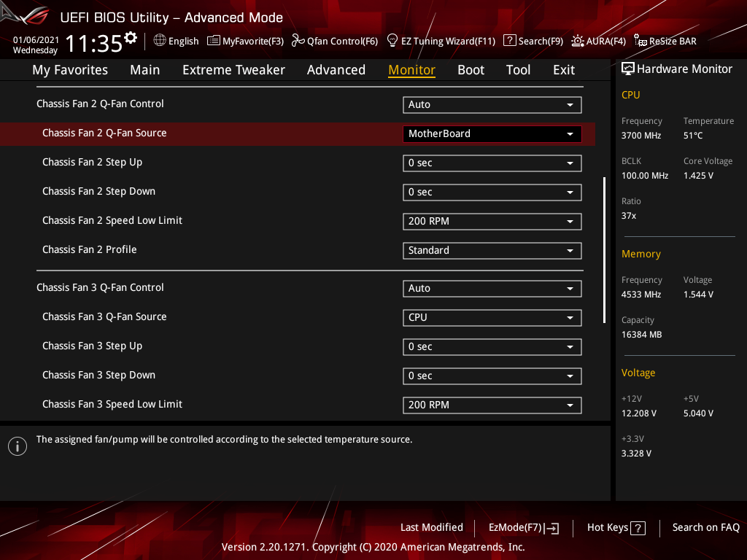747x560 pixels.
Task: Click the Hardware Monitor screen icon
Action: coord(628,69)
